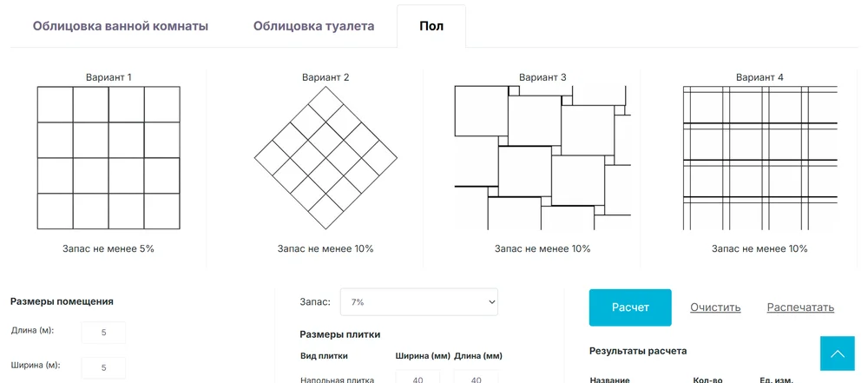
Task: Click Запас не менее 5% caption
Action: click(108, 248)
